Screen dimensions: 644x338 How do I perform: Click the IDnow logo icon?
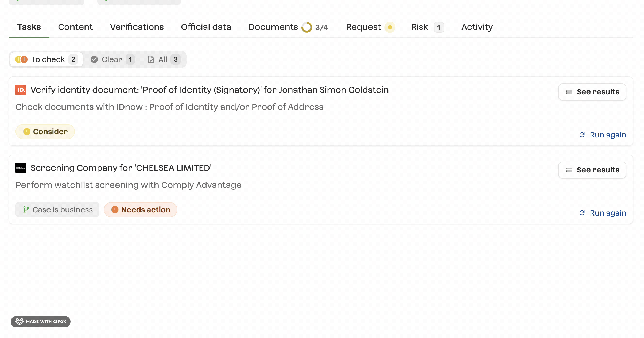[x=21, y=90]
